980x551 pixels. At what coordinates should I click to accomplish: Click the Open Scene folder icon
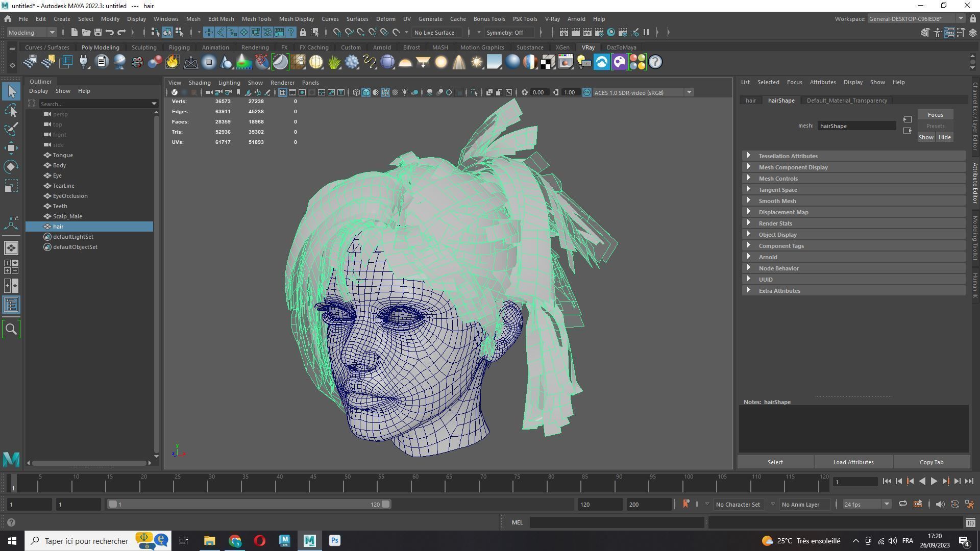click(x=86, y=32)
